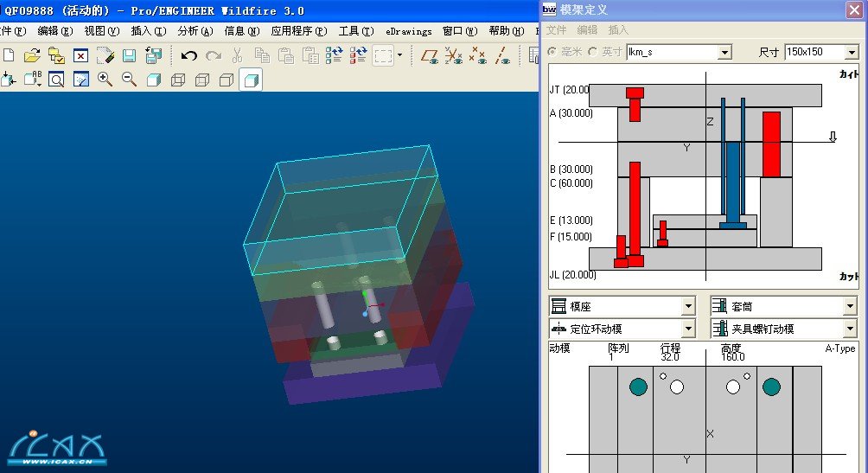Viewport: 868px width, 473px height.
Task: Select the 毫米 radio button
Action: [x=552, y=52]
